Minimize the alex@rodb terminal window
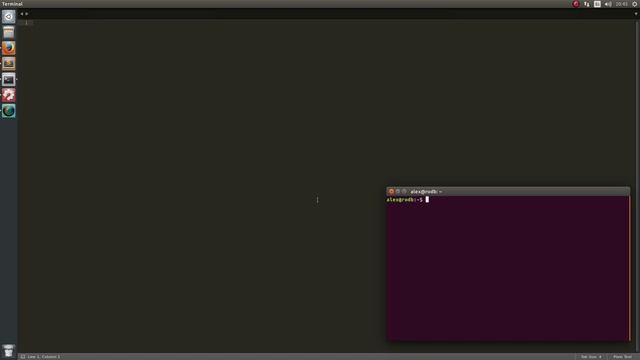640x360 pixels. point(398,191)
